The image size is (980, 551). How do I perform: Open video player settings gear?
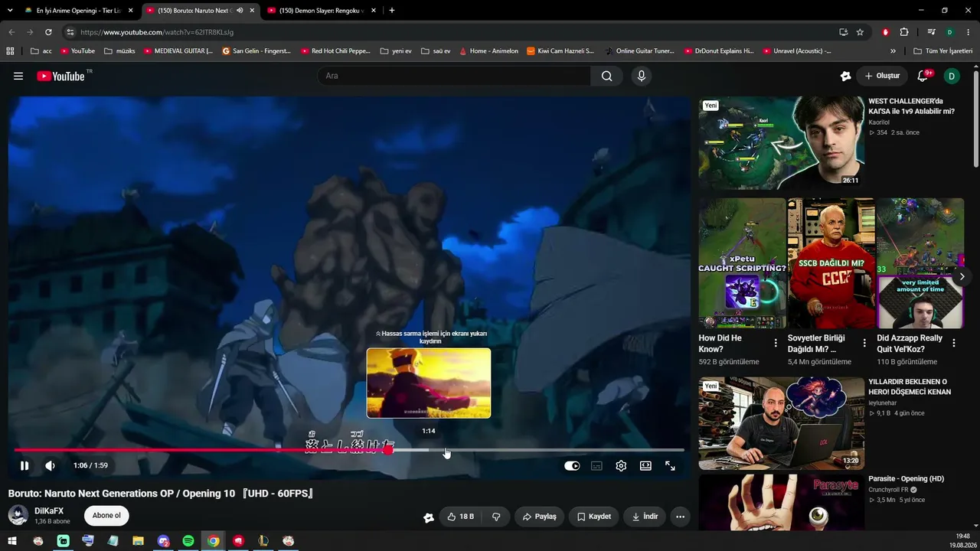[x=621, y=465]
